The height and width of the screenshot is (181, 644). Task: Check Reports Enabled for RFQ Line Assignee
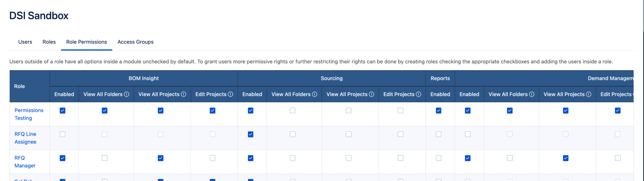pyautogui.click(x=439, y=134)
